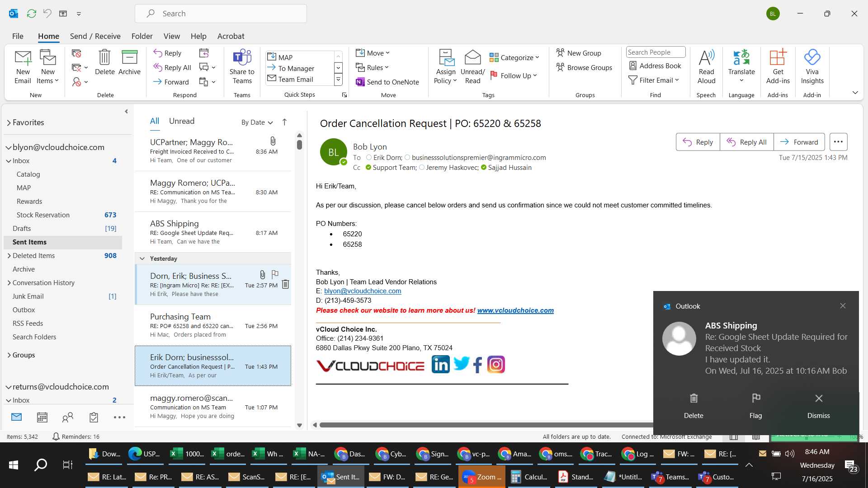Delete the ABS Shipping notification email

point(693,405)
